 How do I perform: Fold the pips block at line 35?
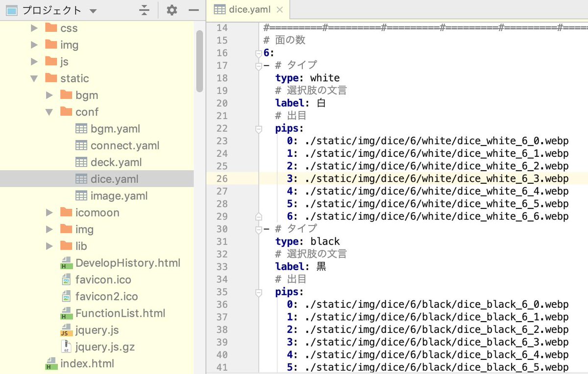pos(259,292)
